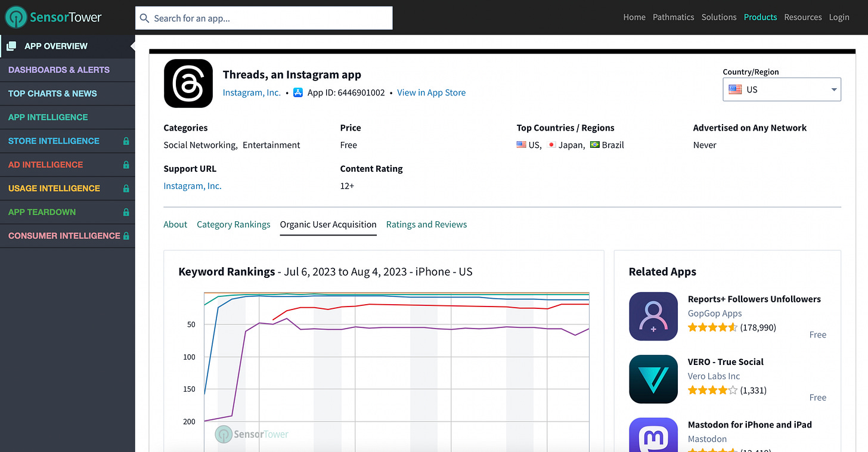Open Ad Intelligence section

[x=67, y=165]
